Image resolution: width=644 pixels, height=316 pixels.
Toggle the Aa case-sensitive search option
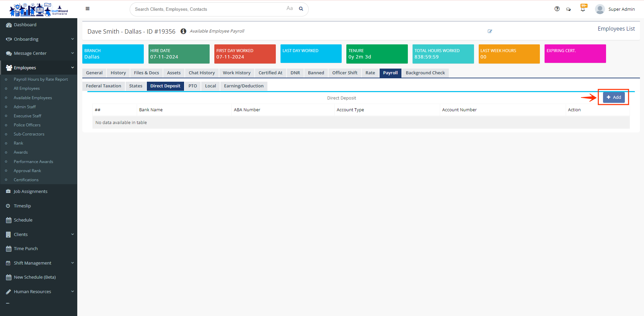(290, 8)
